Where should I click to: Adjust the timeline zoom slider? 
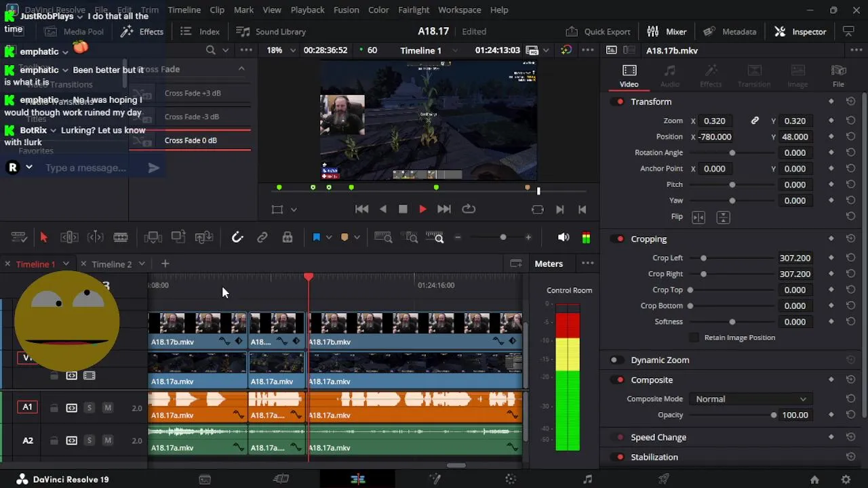[x=503, y=237]
